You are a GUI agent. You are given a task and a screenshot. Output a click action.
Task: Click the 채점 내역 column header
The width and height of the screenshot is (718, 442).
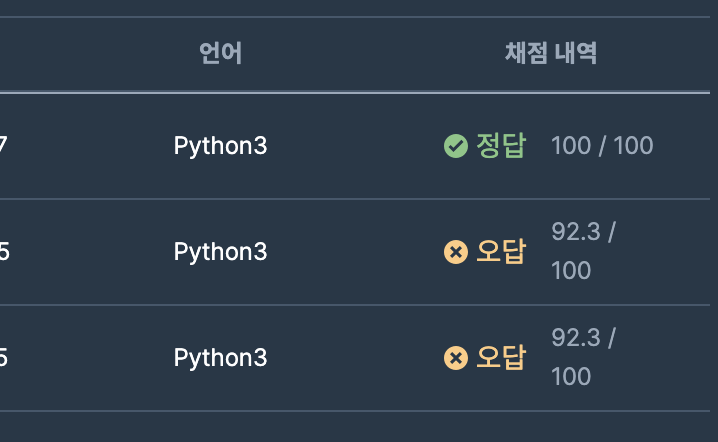pos(551,53)
